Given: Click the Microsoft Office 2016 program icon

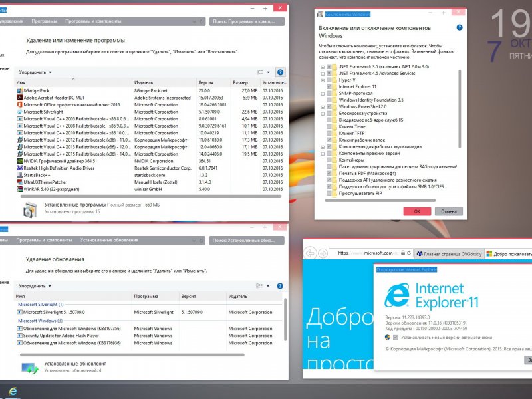Looking at the screenshot, I should point(20,105).
